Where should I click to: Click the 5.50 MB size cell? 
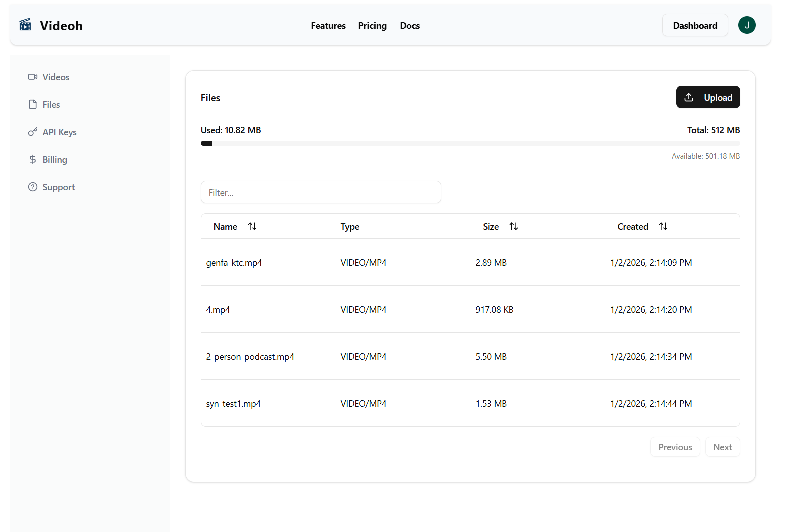pyautogui.click(x=491, y=356)
